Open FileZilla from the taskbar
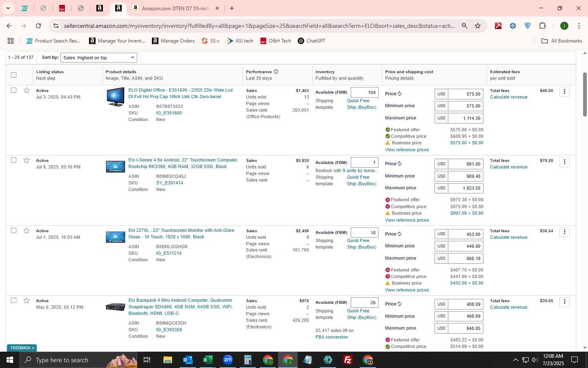Image resolution: width=588 pixels, height=368 pixels. click(x=348, y=360)
